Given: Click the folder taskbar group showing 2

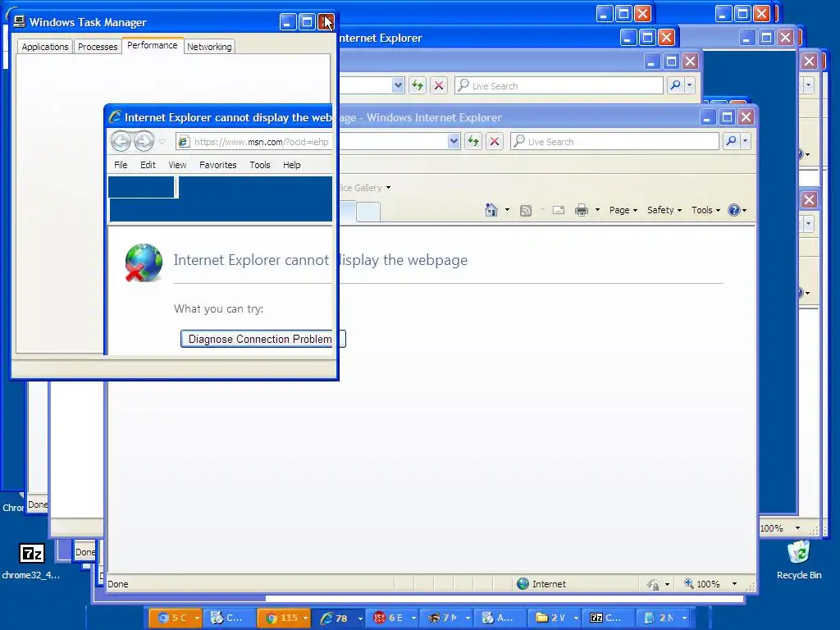Looking at the screenshot, I should [x=555, y=619].
